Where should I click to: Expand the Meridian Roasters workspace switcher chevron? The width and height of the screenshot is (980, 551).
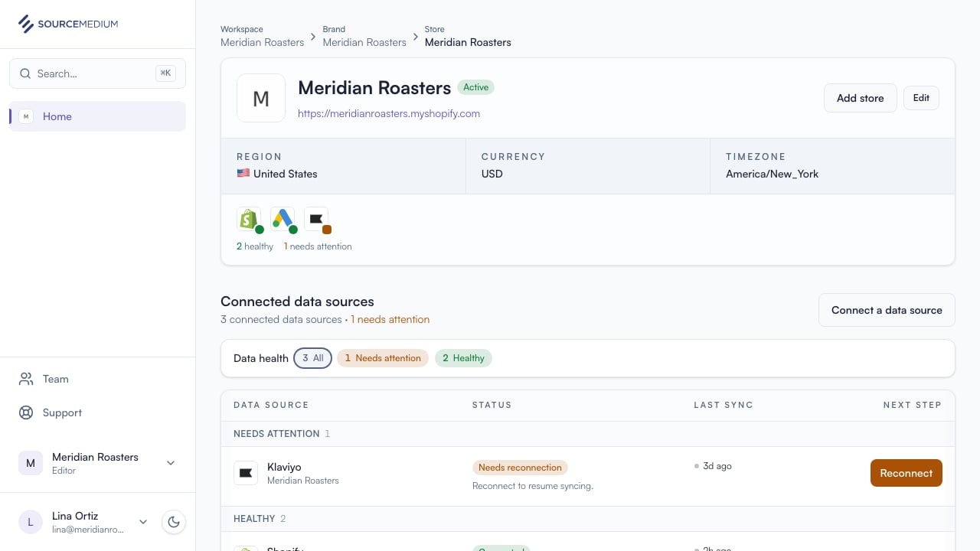(x=171, y=463)
